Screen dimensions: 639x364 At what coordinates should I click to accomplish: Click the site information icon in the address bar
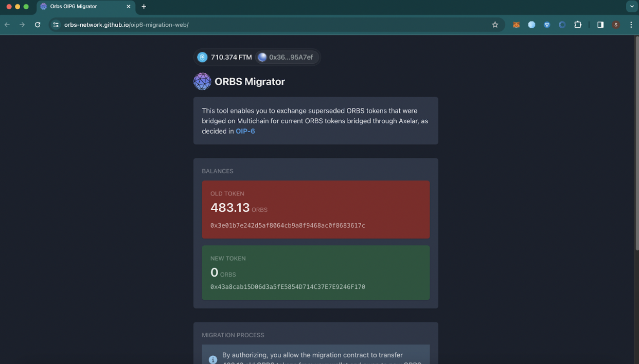(x=55, y=24)
